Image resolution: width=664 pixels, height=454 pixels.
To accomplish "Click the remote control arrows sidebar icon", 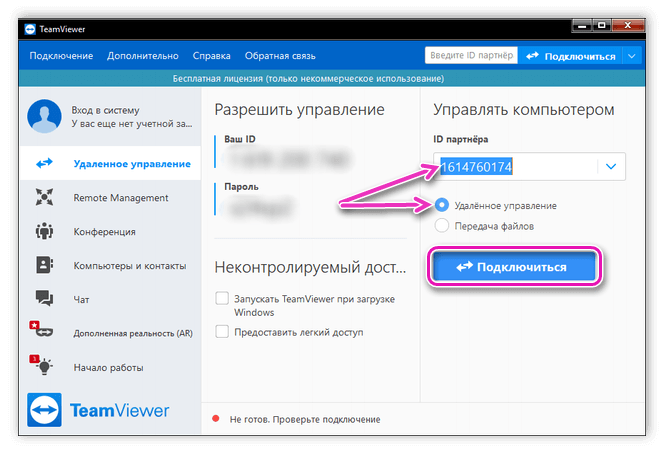I will click(44, 163).
